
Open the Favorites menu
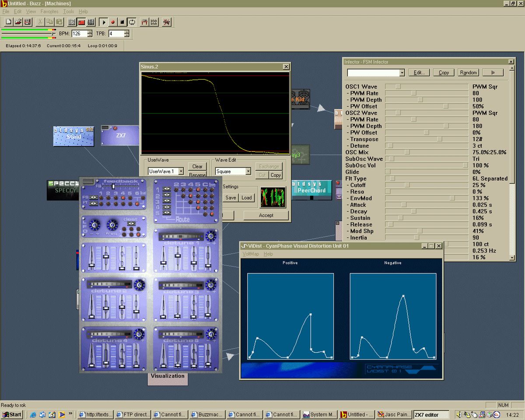click(49, 11)
